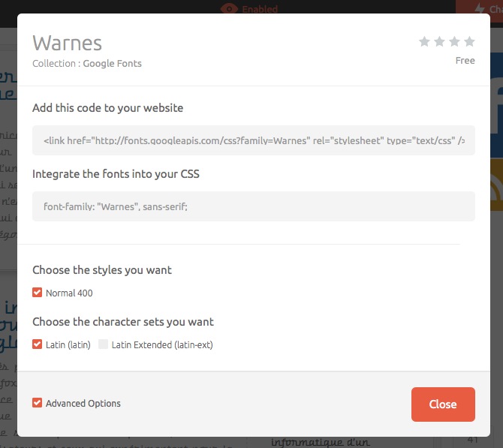The height and width of the screenshot is (448, 503).
Task: Click the Free price label
Action: 465,61
